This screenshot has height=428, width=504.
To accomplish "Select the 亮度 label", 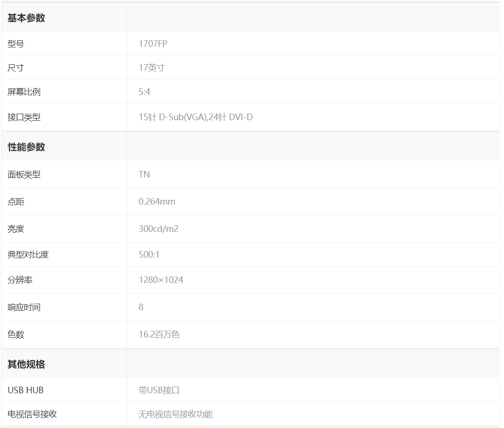I will (x=16, y=229).
